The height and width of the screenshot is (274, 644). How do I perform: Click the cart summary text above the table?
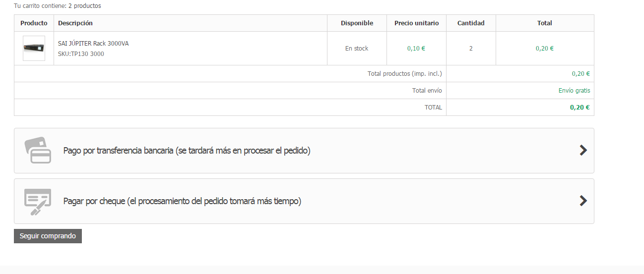click(58, 6)
